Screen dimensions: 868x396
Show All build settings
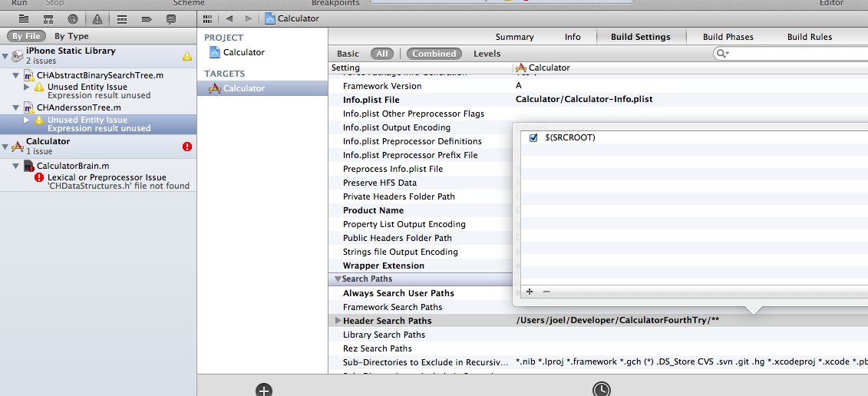click(x=382, y=54)
